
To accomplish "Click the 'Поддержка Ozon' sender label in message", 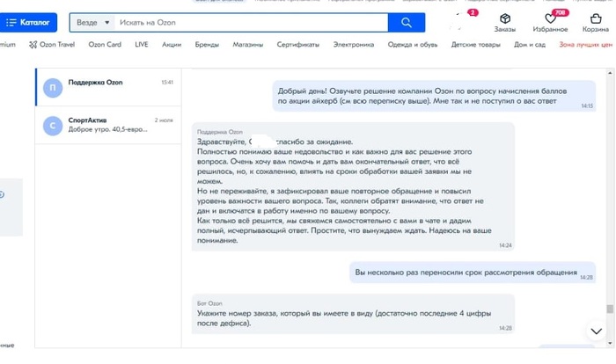I will (x=220, y=132).
